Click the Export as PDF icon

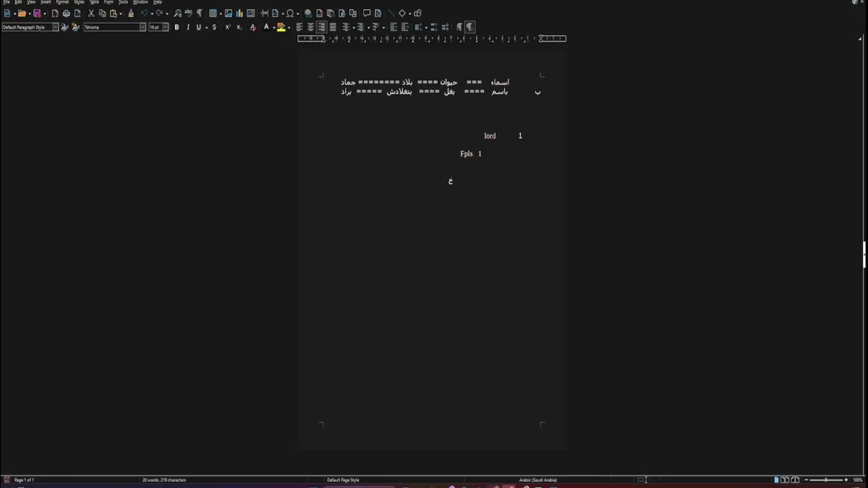click(x=55, y=14)
